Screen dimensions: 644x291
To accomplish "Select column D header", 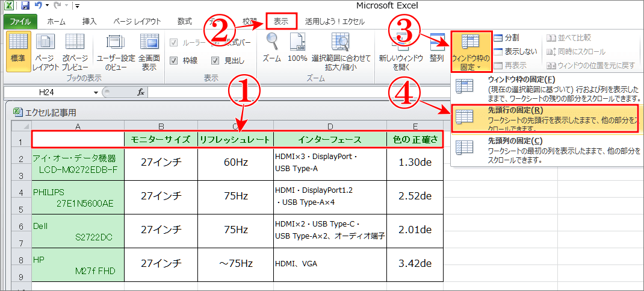I will [330, 126].
